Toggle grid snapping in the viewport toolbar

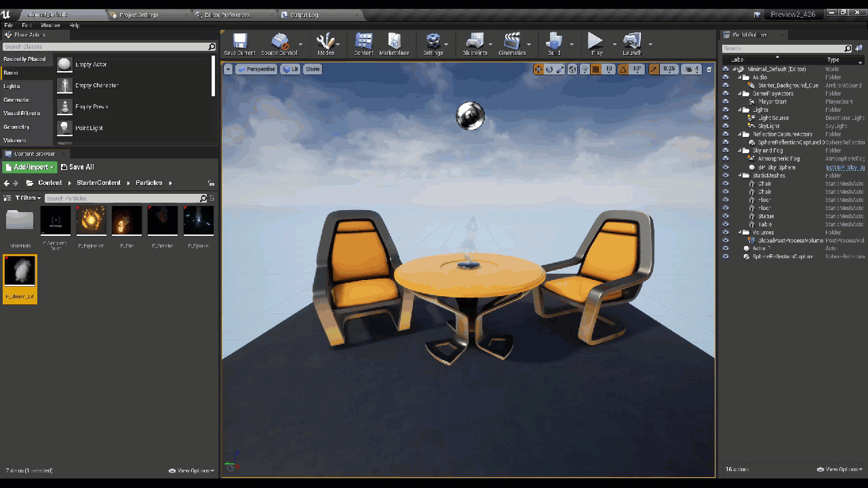595,69
